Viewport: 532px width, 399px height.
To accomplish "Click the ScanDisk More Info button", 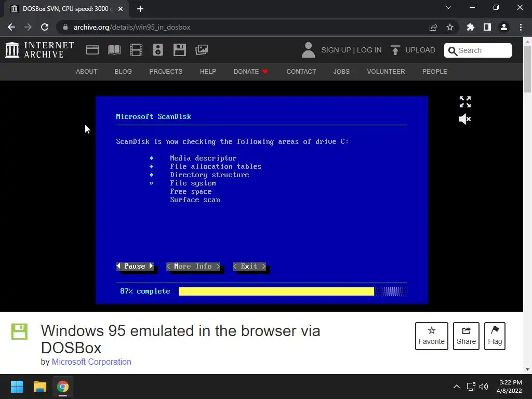I will point(193,267).
